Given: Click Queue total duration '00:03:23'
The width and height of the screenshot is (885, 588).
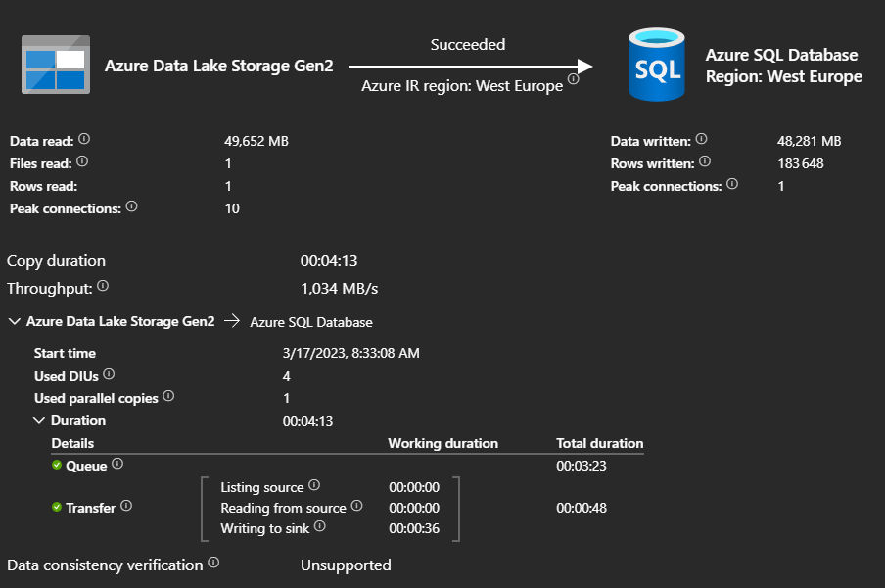Looking at the screenshot, I should click(582, 466).
